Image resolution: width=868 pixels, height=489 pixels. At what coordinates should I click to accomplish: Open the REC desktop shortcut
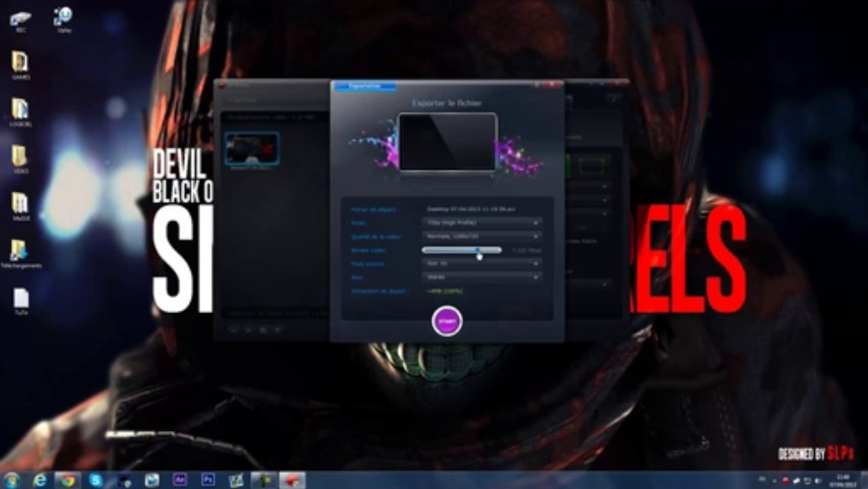(x=20, y=20)
